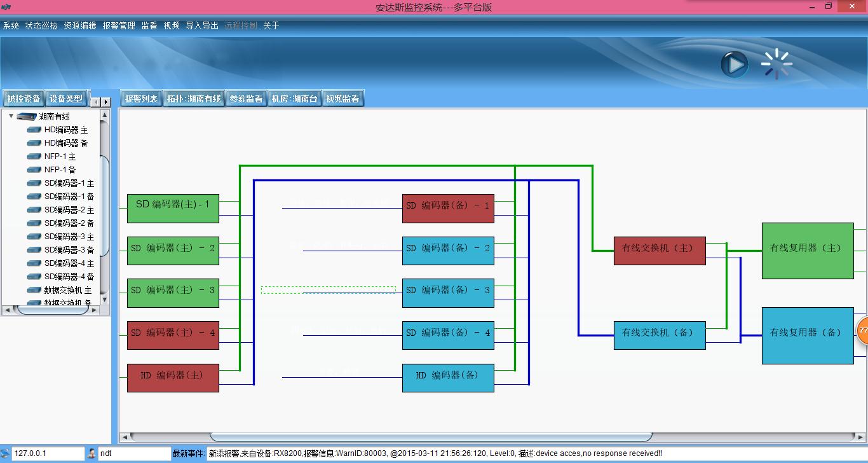Select the 有线复用器(备) node
The height and width of the screenshot is (463, 868).
pyautogui.click(x=808, y=335)
